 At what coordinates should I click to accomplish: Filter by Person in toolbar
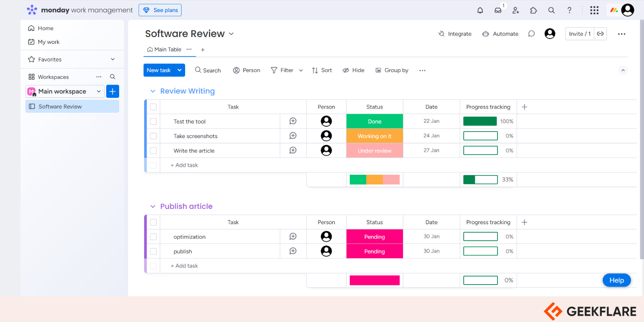[246, 70]
